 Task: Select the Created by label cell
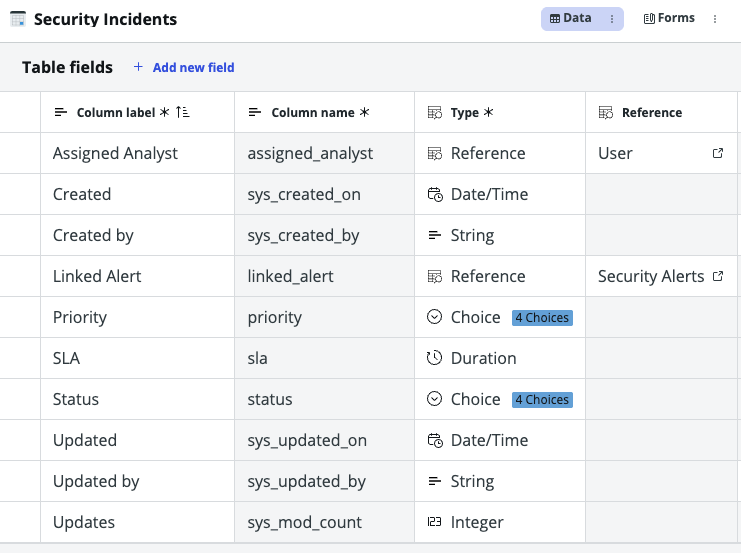pyautogui.click(x=138, y=235)
